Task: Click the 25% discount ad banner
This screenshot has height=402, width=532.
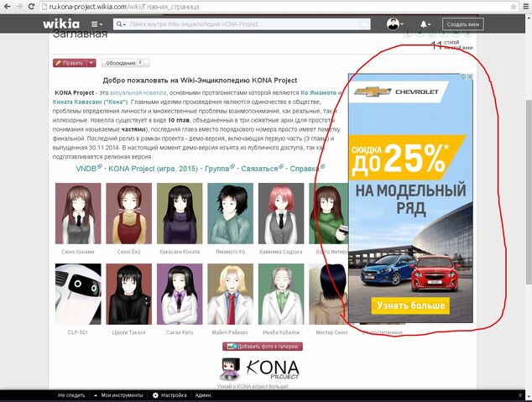Action: [x=405, y=158]
